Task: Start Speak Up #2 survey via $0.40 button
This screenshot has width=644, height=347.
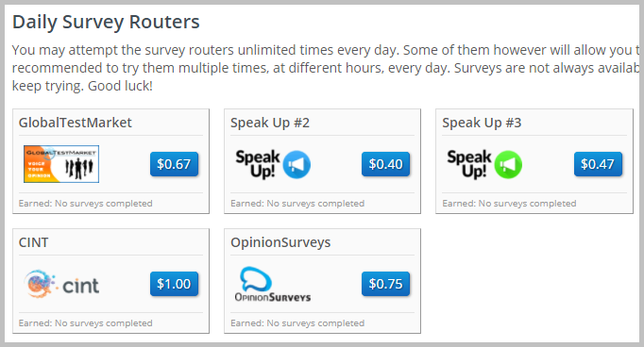Action: coord(385,164)
